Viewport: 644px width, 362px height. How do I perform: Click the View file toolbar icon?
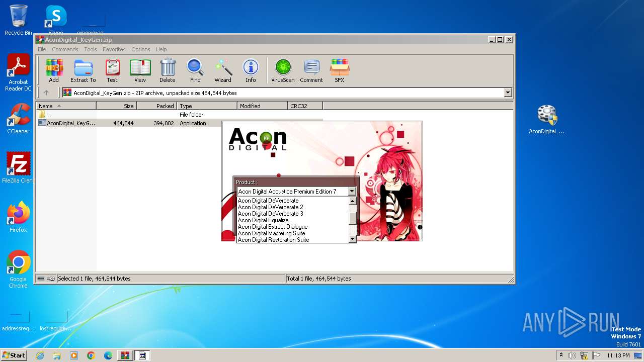pos(140,71)
